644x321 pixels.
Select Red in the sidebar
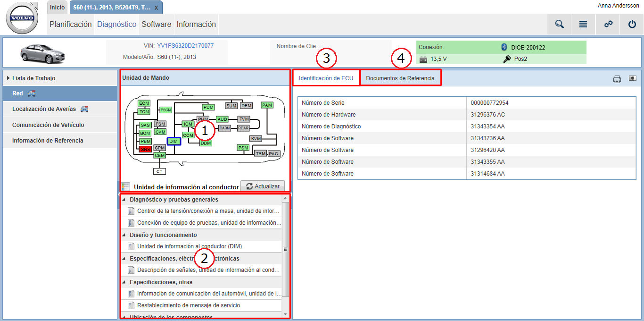tap(60, 93)
